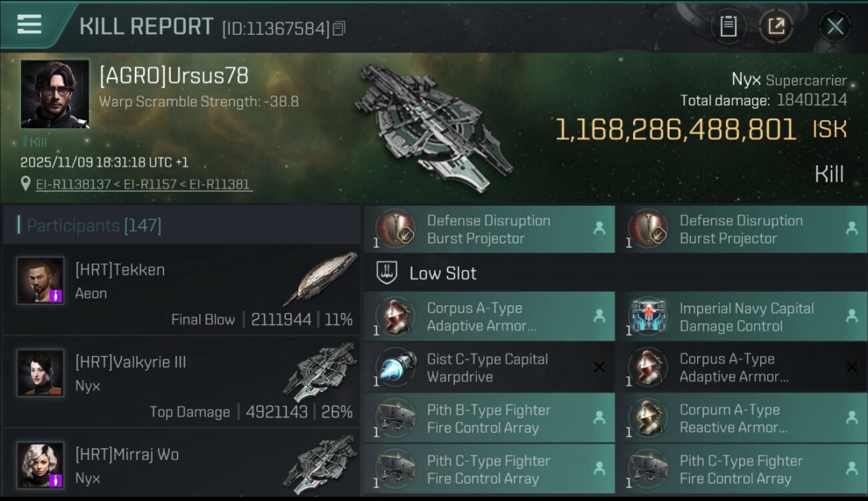Select participant Tekken with Aeon
Viewport: 868px width, 501px height.
point(181,289)
